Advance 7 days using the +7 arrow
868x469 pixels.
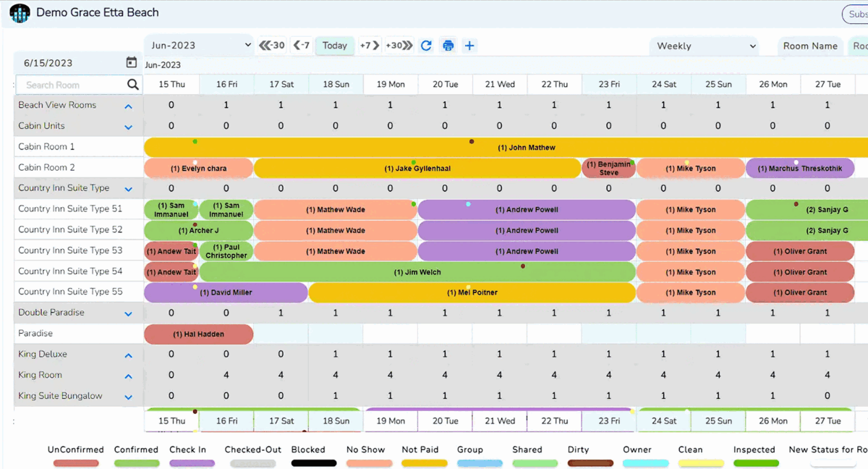click(x=367, y=45)
